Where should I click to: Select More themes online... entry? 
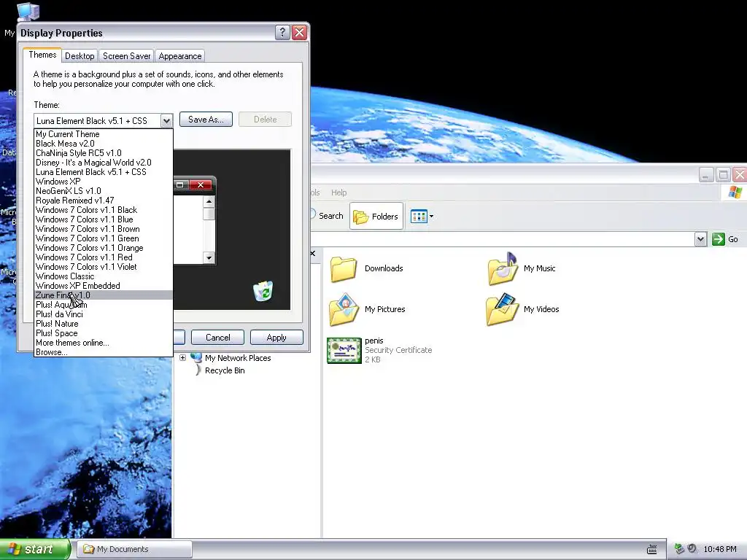[x=104, y=343]
